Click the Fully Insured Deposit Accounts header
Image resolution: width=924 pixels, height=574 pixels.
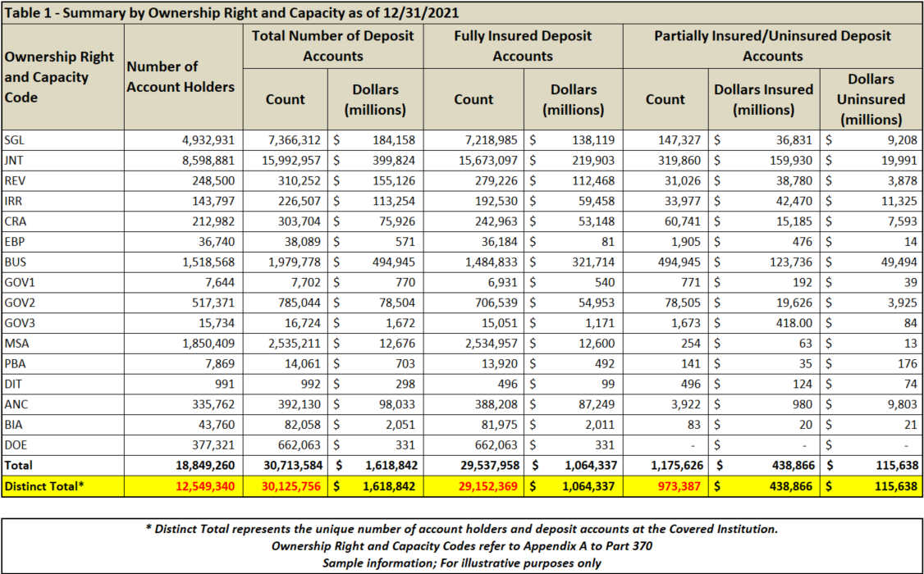pos(523,46)
